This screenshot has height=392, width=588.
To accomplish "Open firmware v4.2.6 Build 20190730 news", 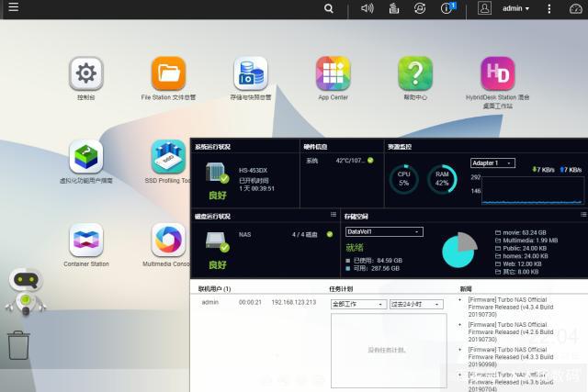I will [x=511, y=331].
